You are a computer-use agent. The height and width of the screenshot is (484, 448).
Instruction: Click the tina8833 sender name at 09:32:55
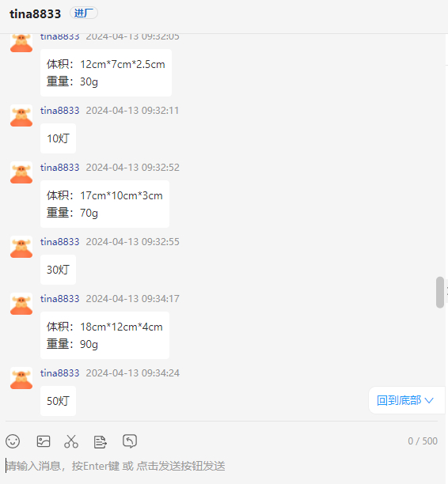pos(59,242)
